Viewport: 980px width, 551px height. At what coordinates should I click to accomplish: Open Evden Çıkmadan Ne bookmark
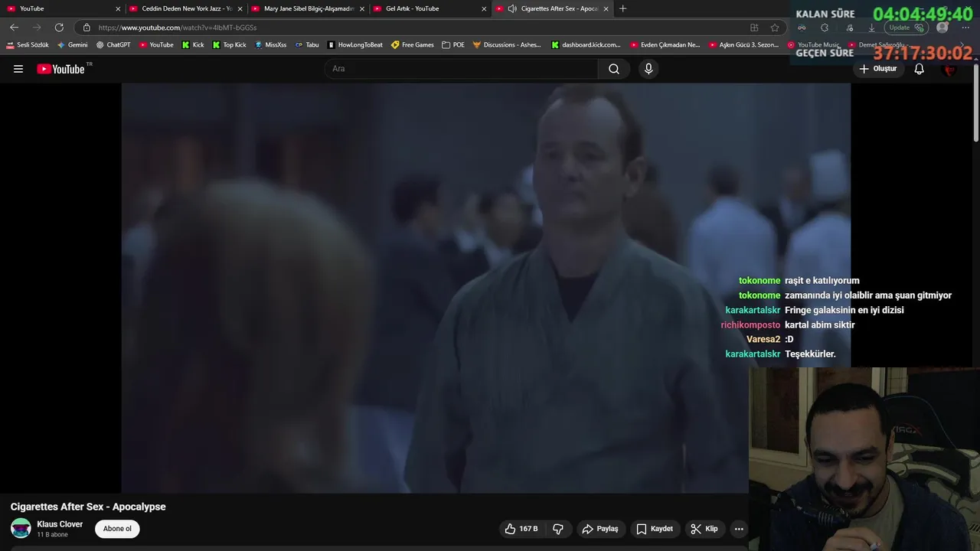[665, 45]
